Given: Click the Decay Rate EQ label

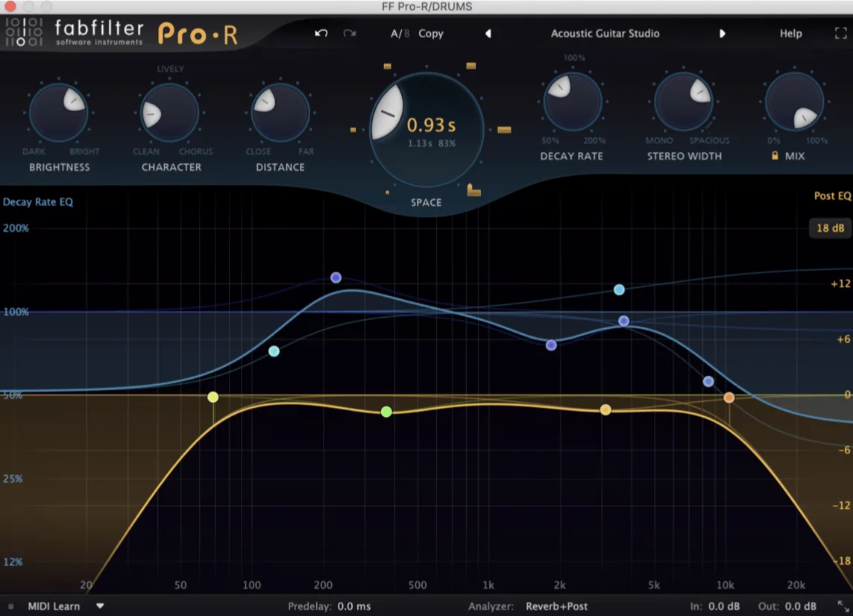Looking at the screenshot, I should click(37, 202).
